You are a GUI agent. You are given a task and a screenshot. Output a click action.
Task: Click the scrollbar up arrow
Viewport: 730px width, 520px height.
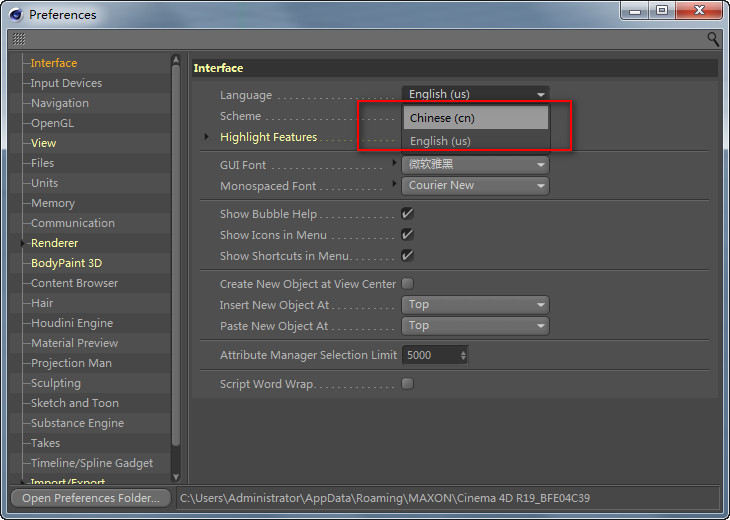tap(176, 59)
